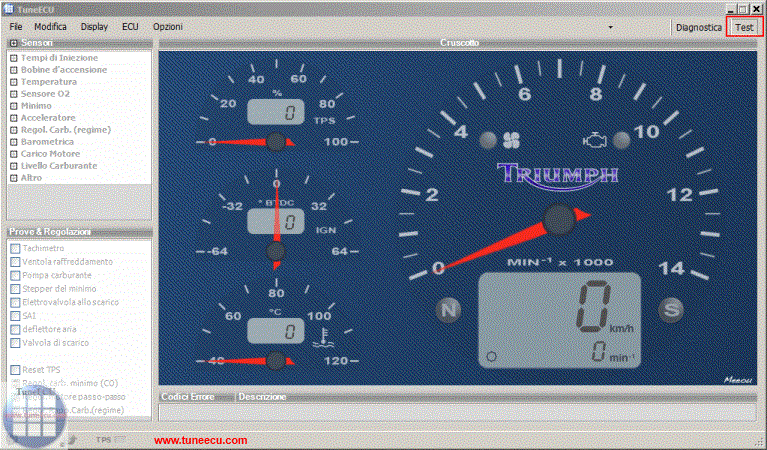Screen dimensions: 767x450
Task: Tick Stepper del minimo checkbox
Action: pyautogui.click(x=15, y=289)
